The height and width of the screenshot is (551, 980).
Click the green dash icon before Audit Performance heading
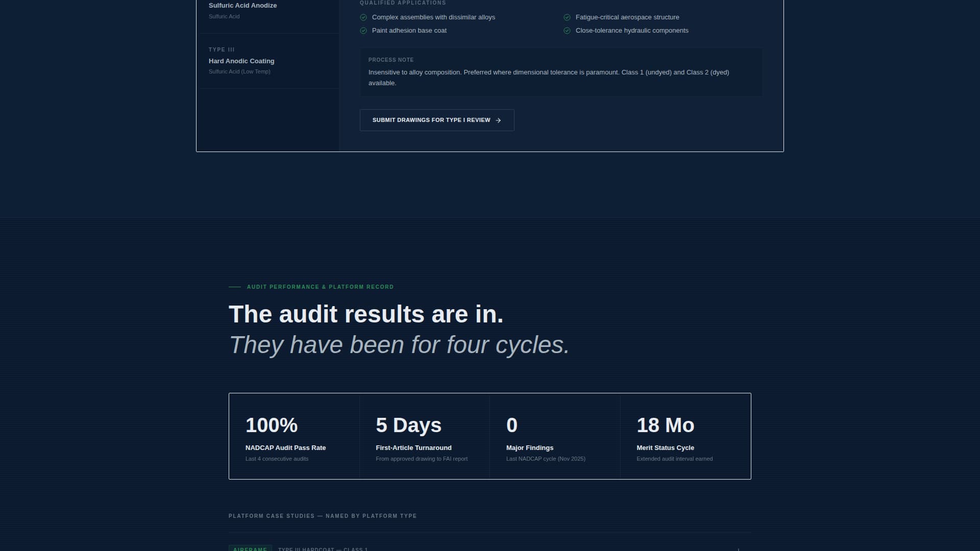[x=235, y=287]
